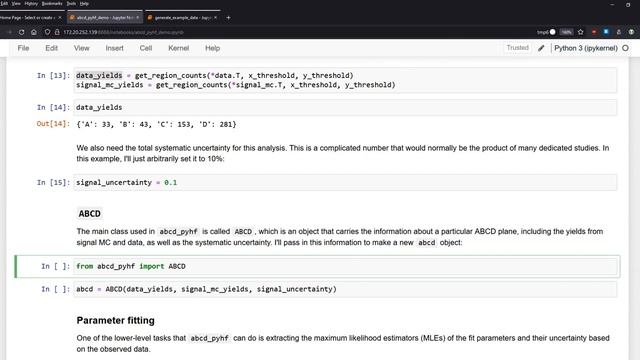
Task: Click the site padlock icon in address bar
Action: coord(57,32)
